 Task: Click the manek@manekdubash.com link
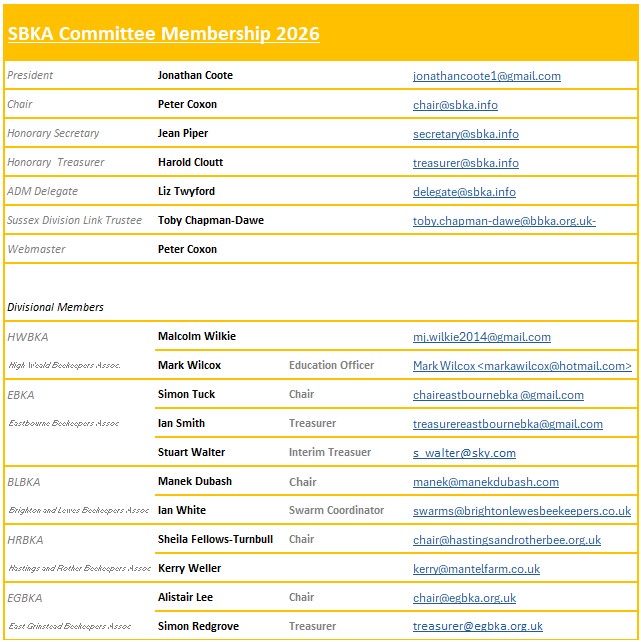[485, 482]
